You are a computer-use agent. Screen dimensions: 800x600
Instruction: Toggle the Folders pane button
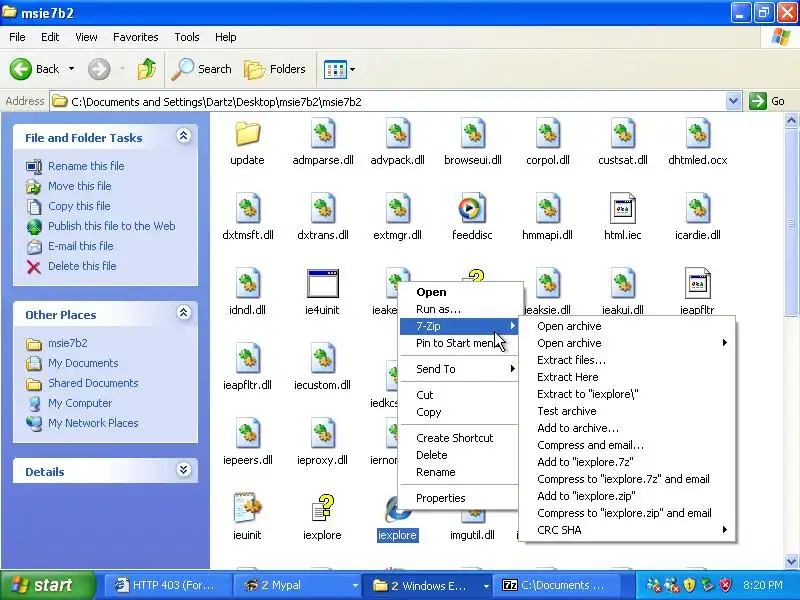coord(274,69)
